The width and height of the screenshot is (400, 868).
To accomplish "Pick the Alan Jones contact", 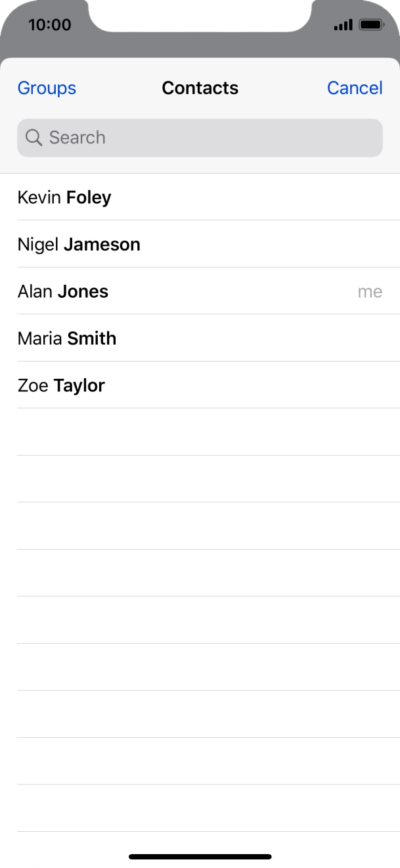I will tap(63, 291).
